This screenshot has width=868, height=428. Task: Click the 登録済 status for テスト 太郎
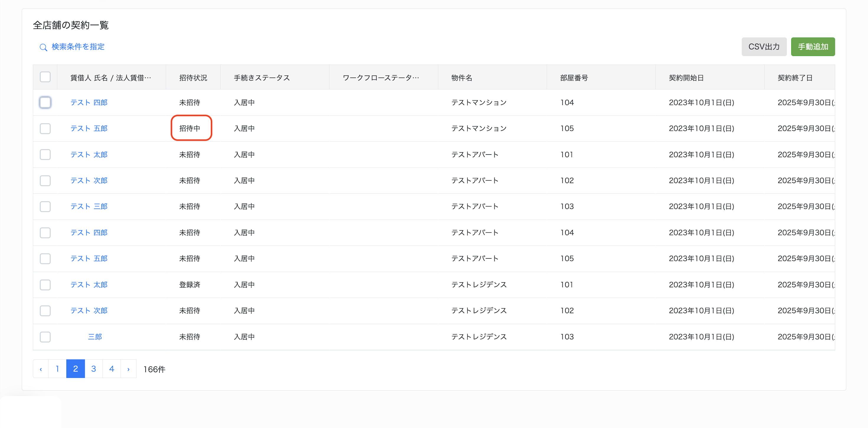pyautogui.click(x=189, y=285)
